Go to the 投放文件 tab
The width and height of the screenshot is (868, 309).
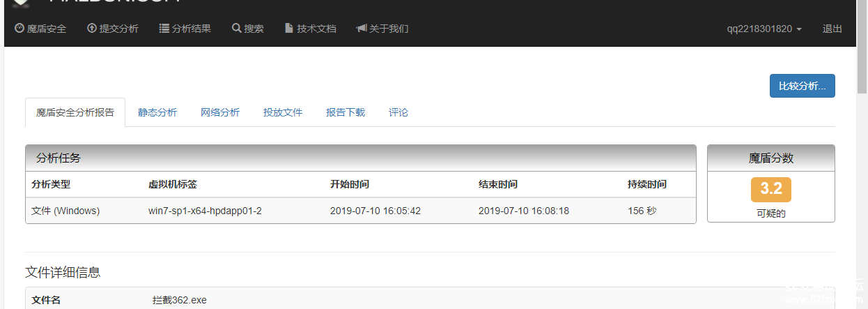283,112
